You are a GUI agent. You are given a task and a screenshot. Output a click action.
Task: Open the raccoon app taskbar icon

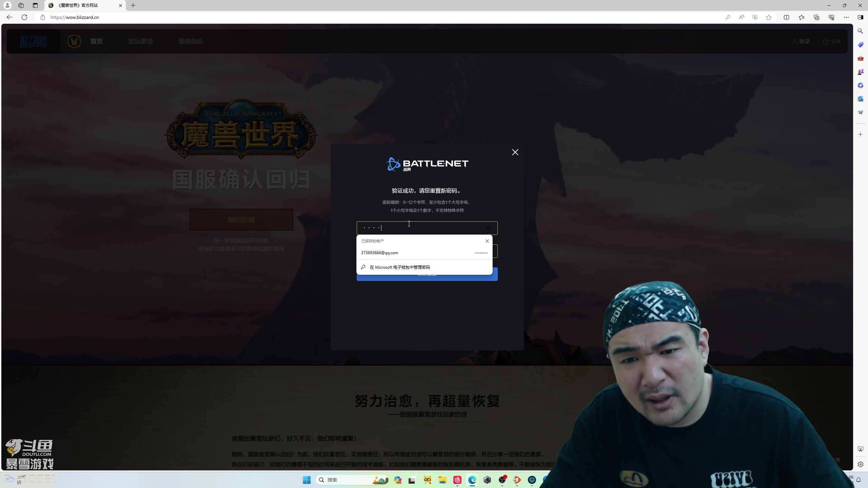[x=428, y=480]
